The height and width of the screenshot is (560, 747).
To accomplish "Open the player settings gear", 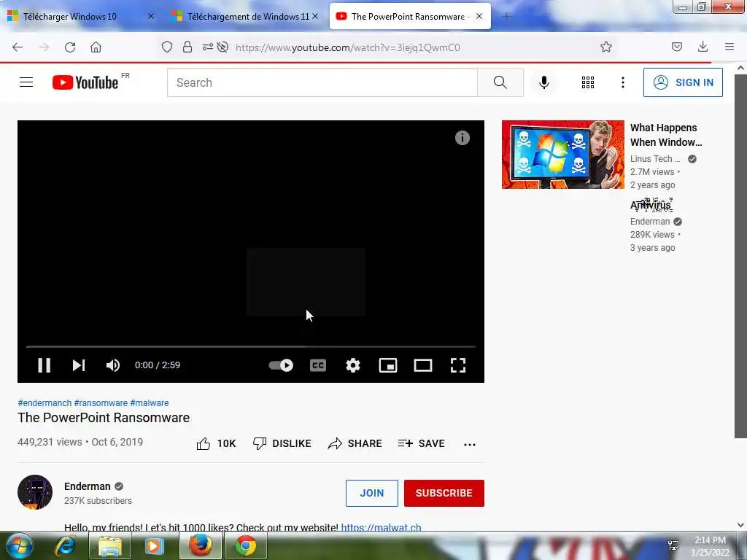I will coord(352,365).
